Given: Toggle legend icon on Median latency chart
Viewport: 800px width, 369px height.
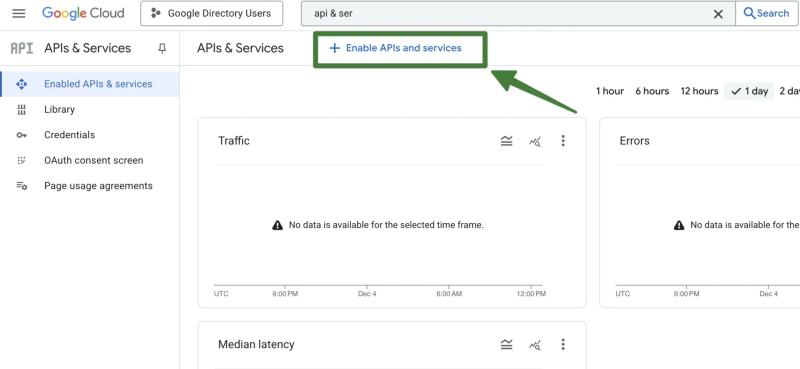Looking at the screenshot, I should coord(506,345).
